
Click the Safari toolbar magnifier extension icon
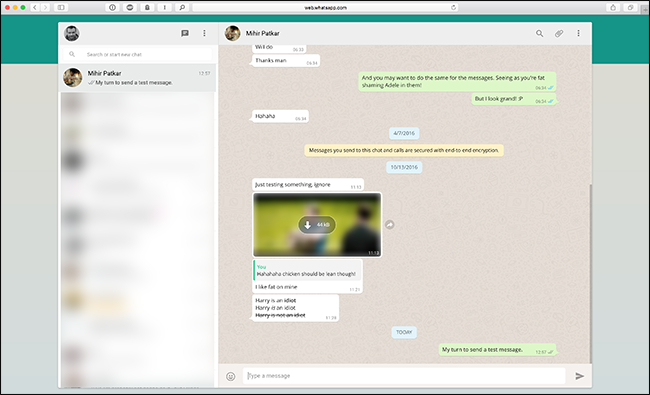point(182,7)
